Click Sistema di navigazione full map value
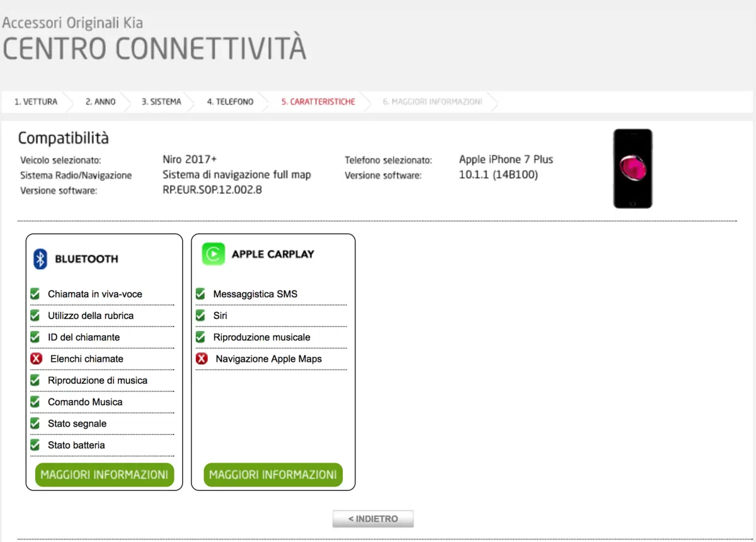 tap(237, 175)
